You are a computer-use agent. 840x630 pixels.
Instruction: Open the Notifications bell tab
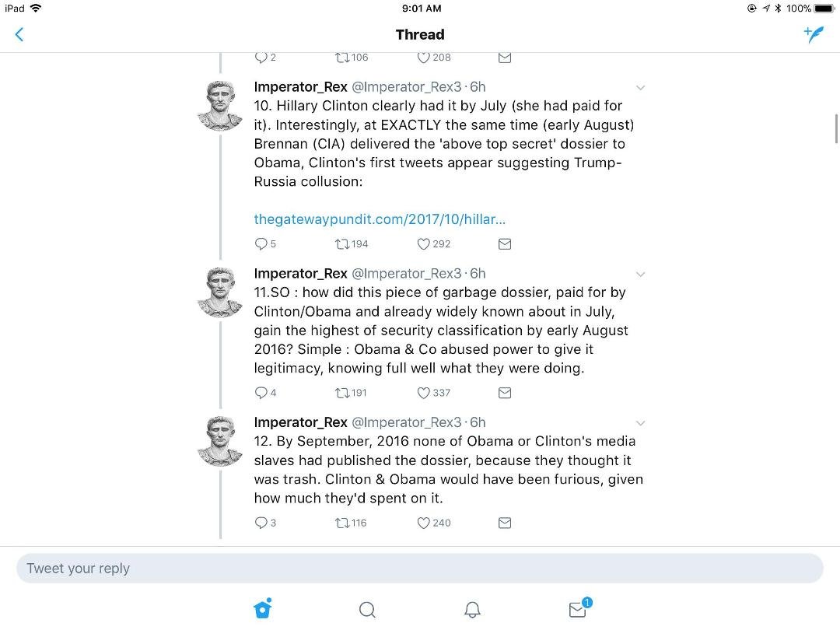[x=472, y=610]
